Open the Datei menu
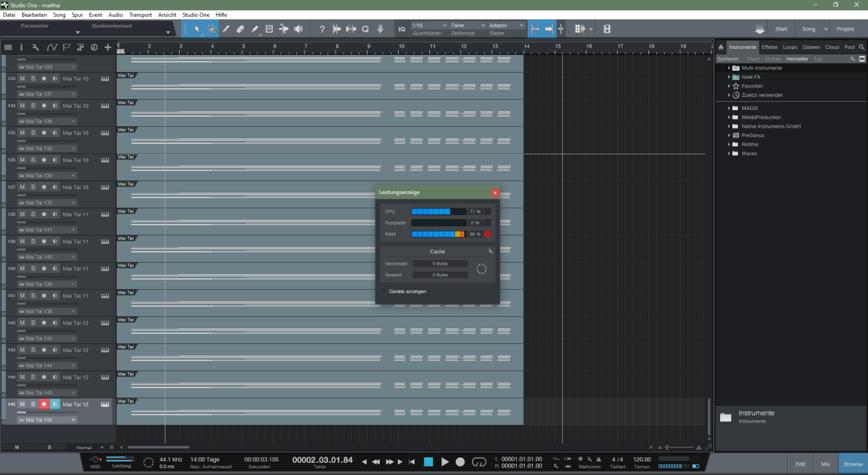Viewport: 868px width, 475px height. tap(9, 15)
